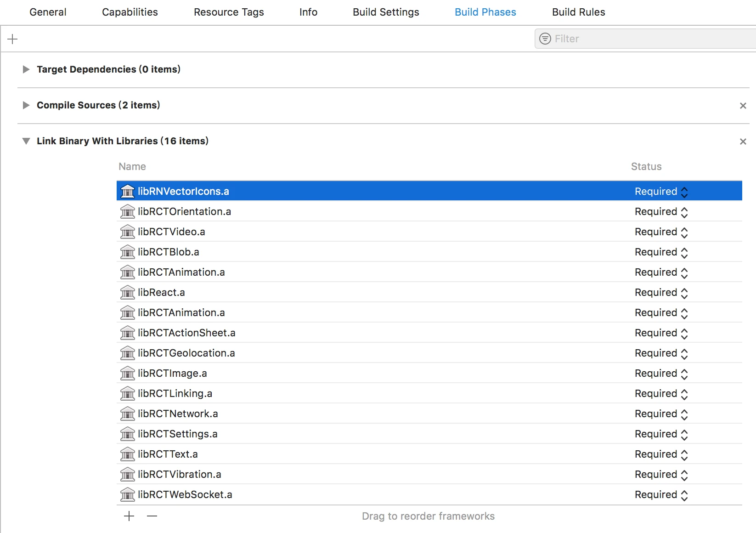Click the libRCTVideo.a library icon
The height and width of the screenshot is (533, 756).
[x=127, y=232]
